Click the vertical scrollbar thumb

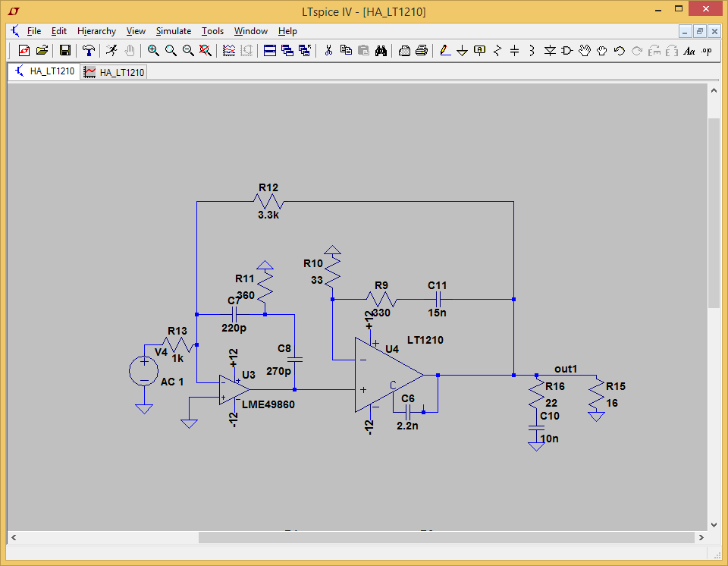714,213
